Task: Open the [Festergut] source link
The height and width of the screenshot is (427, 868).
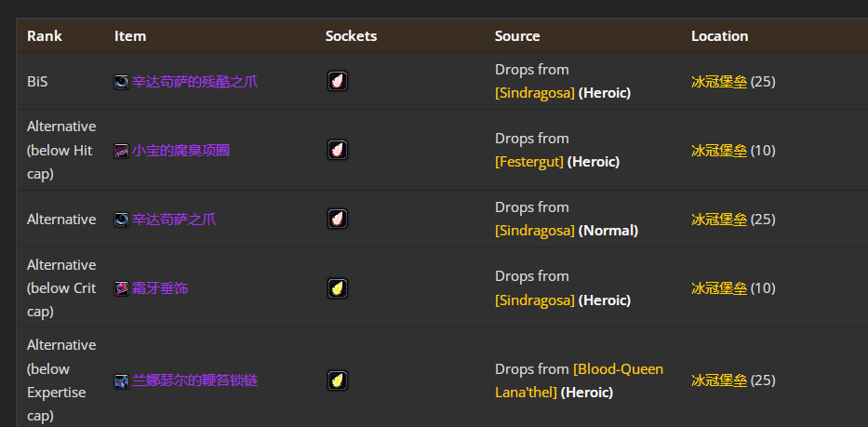Action: 529,162
